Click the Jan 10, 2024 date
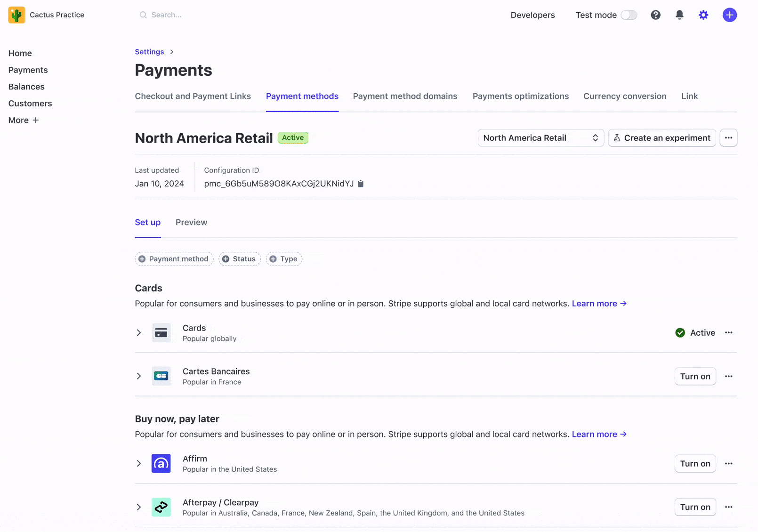 (160, 184)
